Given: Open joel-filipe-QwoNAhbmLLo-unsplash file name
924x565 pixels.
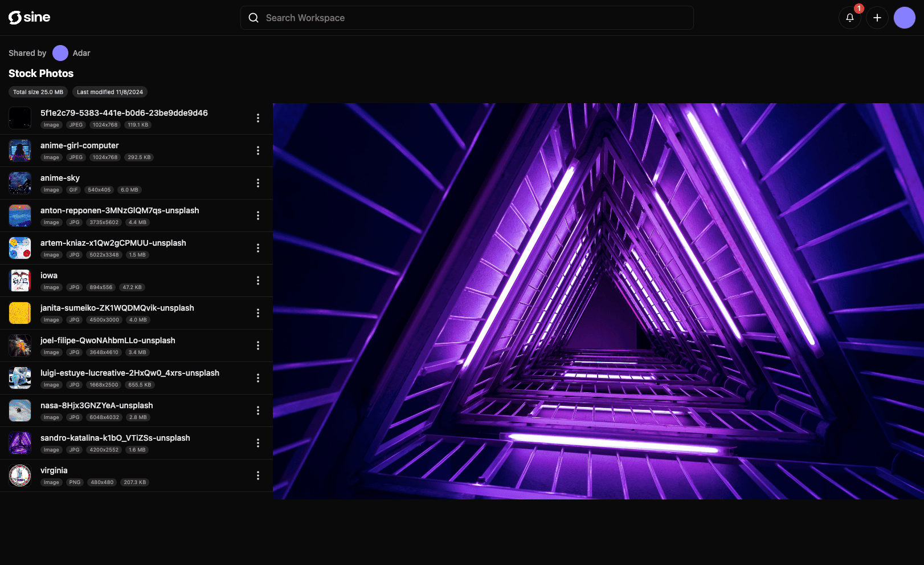Looking at the screenshot, I should 108,340.
